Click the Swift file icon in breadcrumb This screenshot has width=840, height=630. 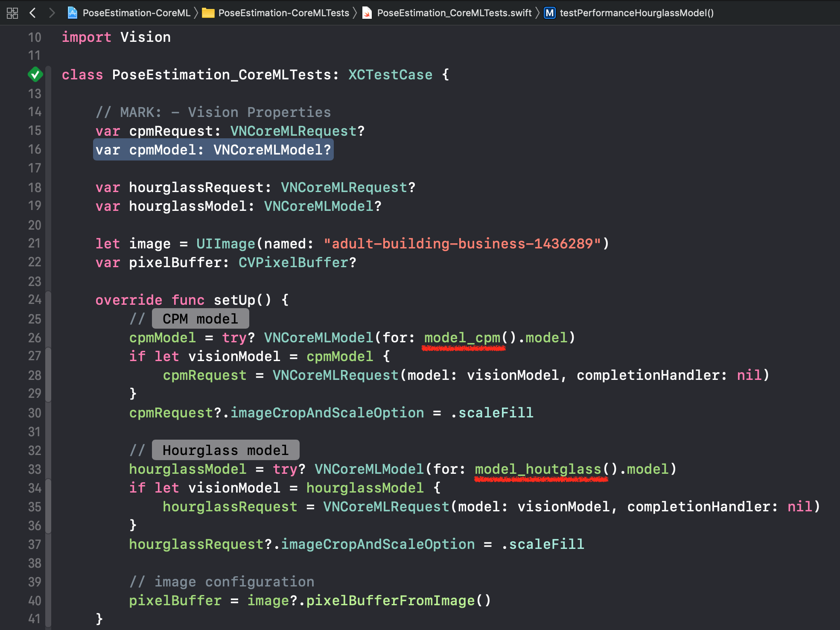click(367, 13)
